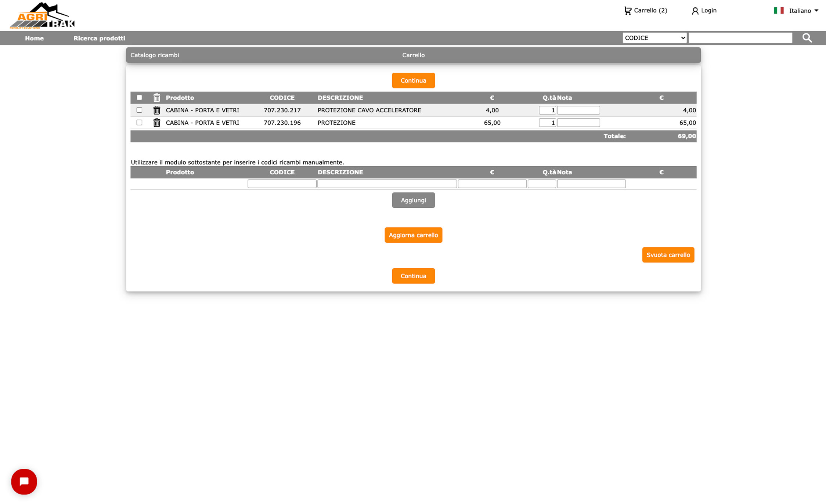Click the Aggiungi button

point(413,200)
